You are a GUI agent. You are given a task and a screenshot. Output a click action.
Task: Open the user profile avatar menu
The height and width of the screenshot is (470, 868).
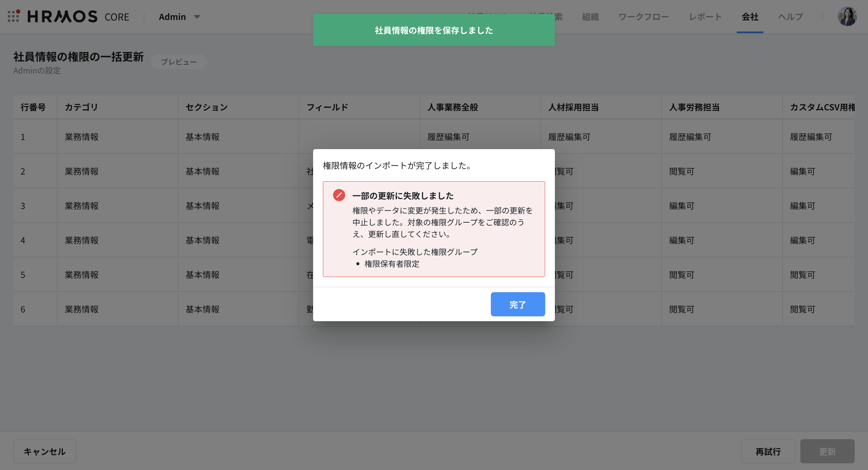[847, 16]
